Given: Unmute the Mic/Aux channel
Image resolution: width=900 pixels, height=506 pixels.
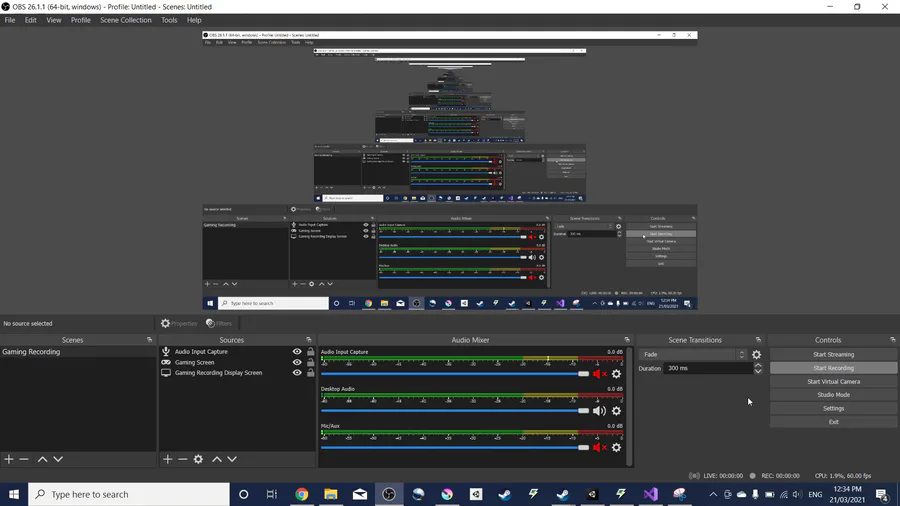Looking at the screenshot, I should click(599, 447).
